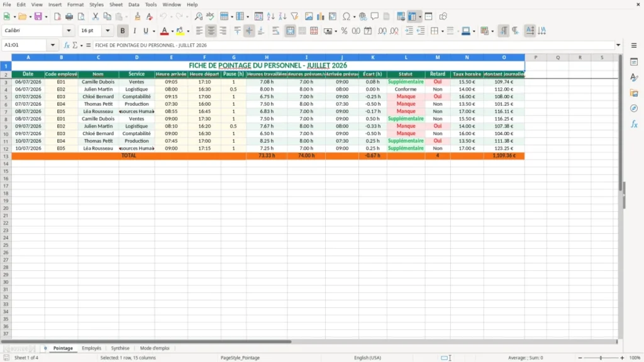Open file with the folder icon
The image size is (644, 362).
pyautogui.click(x=22, y=16)
